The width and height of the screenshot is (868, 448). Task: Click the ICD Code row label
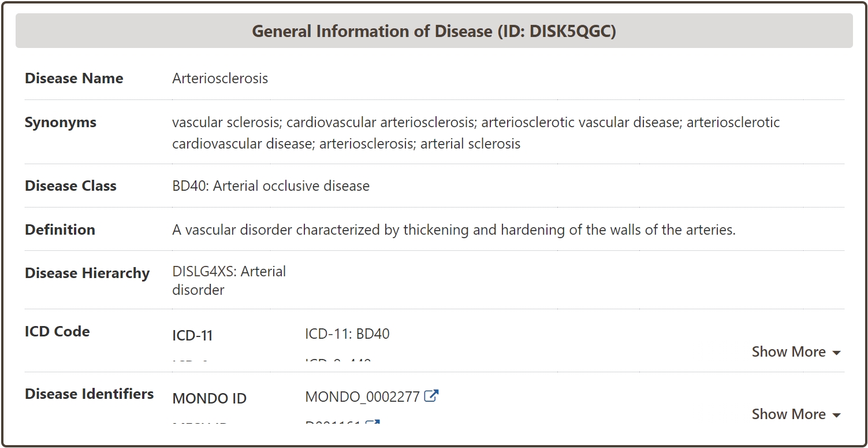[57, 332]
